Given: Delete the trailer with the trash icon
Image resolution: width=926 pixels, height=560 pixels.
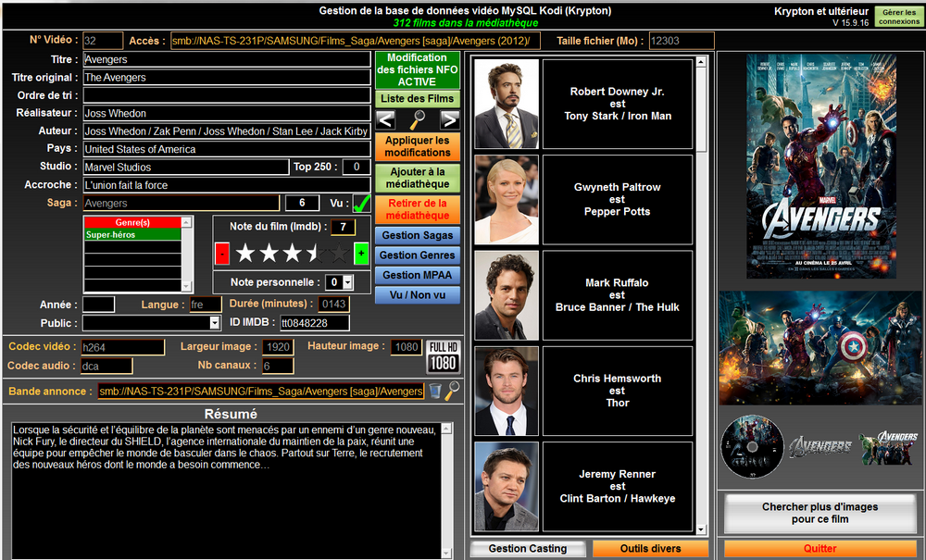Looking at the screenshot, I should [x=434, y=390].
